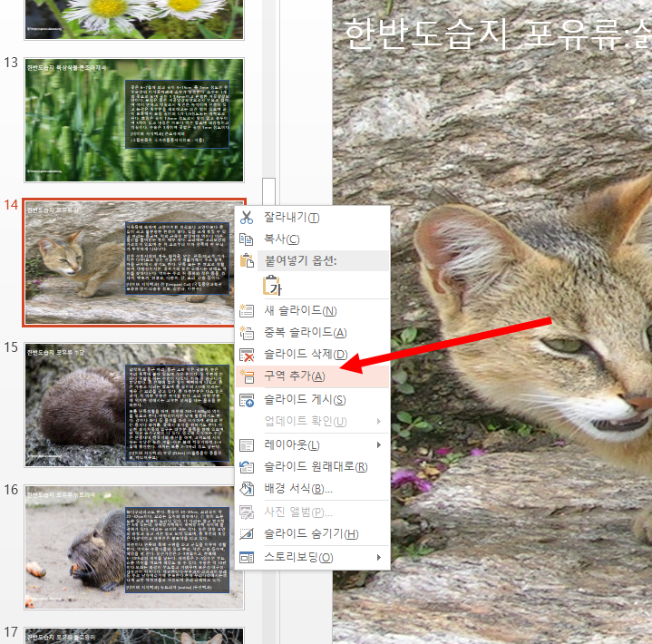The height and width of the screenshot is (644, 652).
Task: Click slide number 16 label
Action: (x=11, y=490)
